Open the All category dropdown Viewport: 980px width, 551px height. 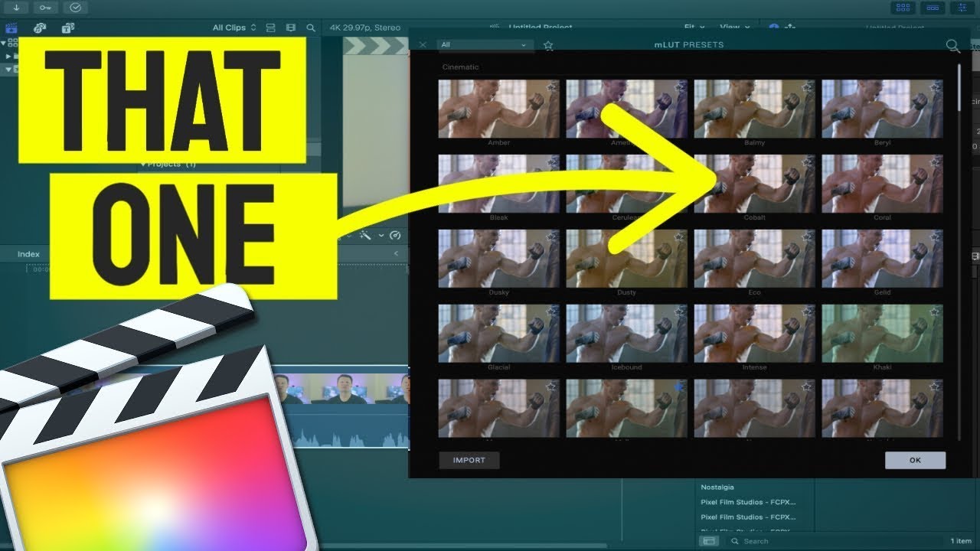point(484,45)
